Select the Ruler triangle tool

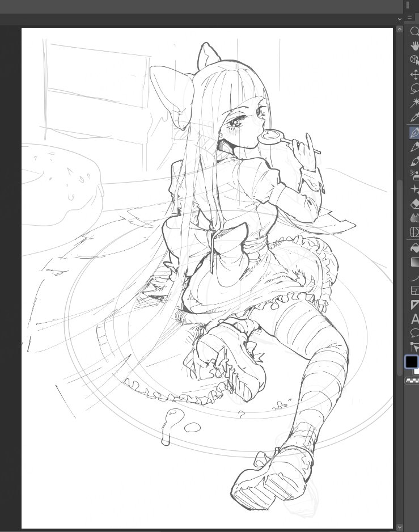[x=414, y=305]
